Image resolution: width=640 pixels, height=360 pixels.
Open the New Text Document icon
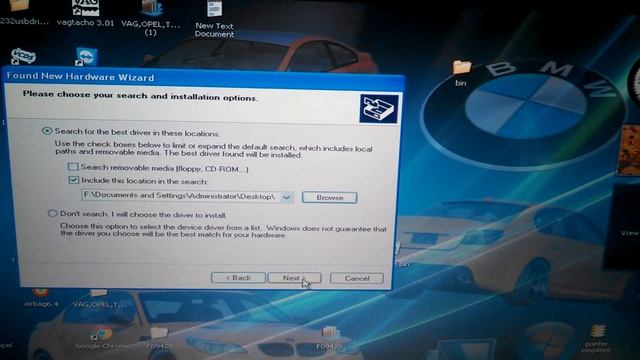click(x=214, y=18)
